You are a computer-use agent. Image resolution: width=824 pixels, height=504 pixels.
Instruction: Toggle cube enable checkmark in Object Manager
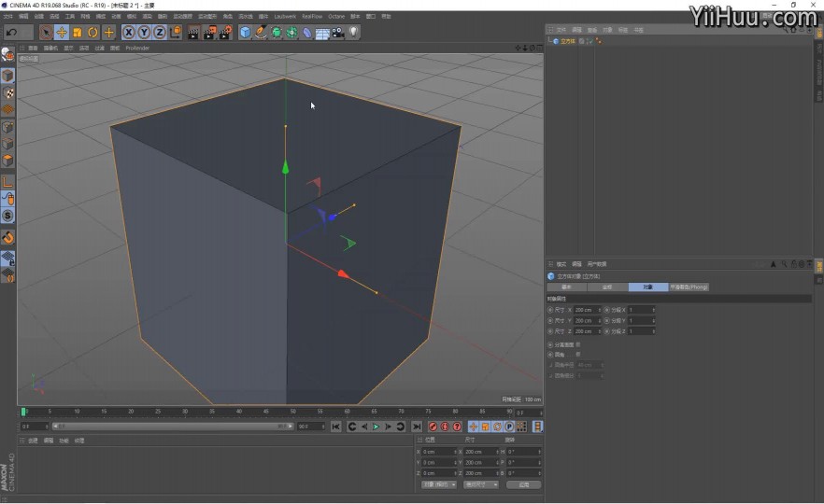pyautogui.click(x=590, y=41)
